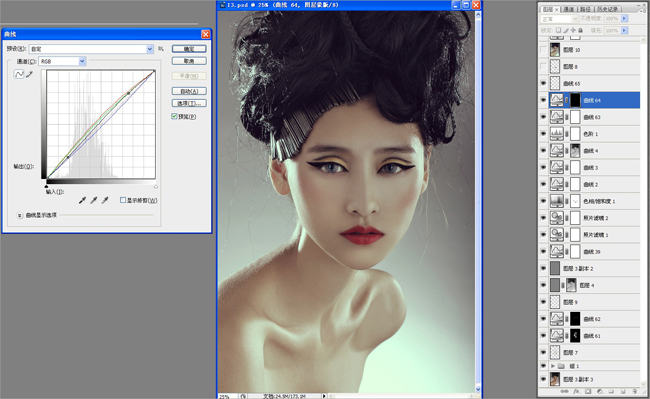650x399 pixels.
Task: Select the curve point edit tool
Action: tap(19, 74)
